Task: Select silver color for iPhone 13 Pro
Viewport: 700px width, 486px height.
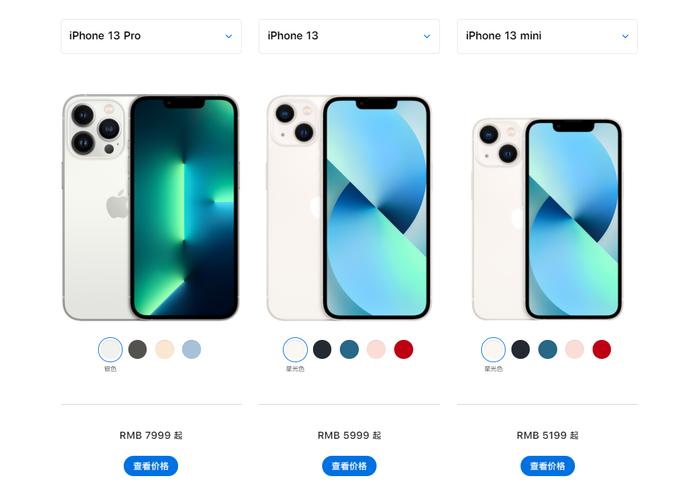Action: (x=110, y=349)
